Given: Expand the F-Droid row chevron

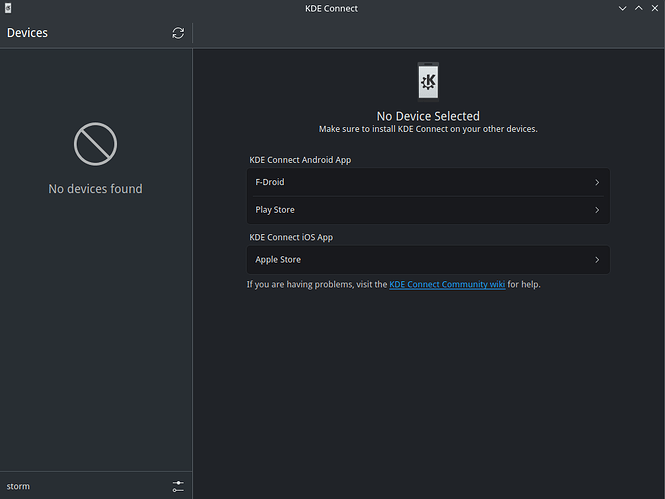Looking at the screenshot, I should pos(597,182).
